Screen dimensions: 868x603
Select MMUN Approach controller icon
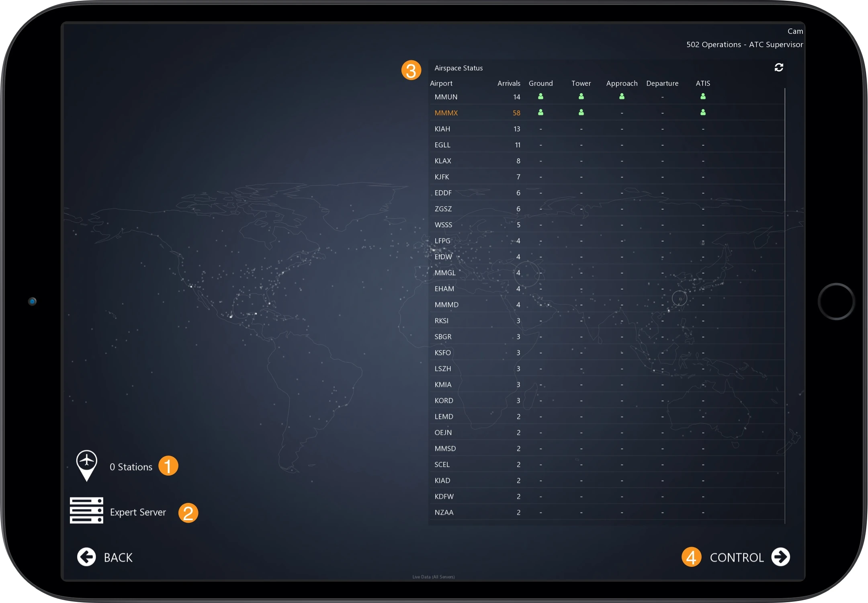[x=622, y=96]
